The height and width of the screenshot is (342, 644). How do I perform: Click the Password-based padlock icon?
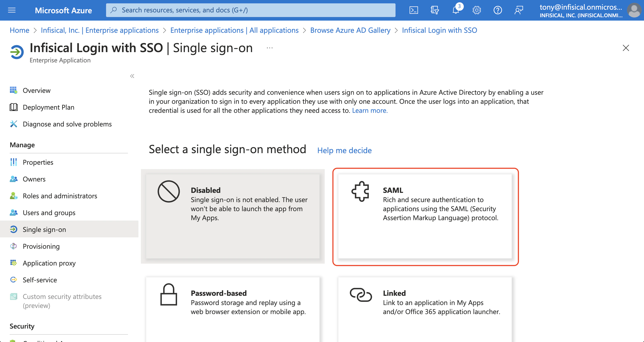168,294
